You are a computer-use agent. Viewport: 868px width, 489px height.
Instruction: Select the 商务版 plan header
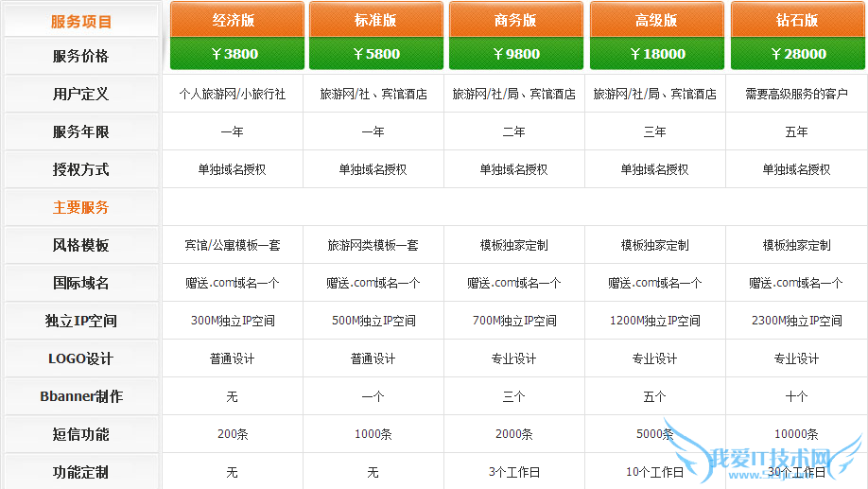pos(516,19)
